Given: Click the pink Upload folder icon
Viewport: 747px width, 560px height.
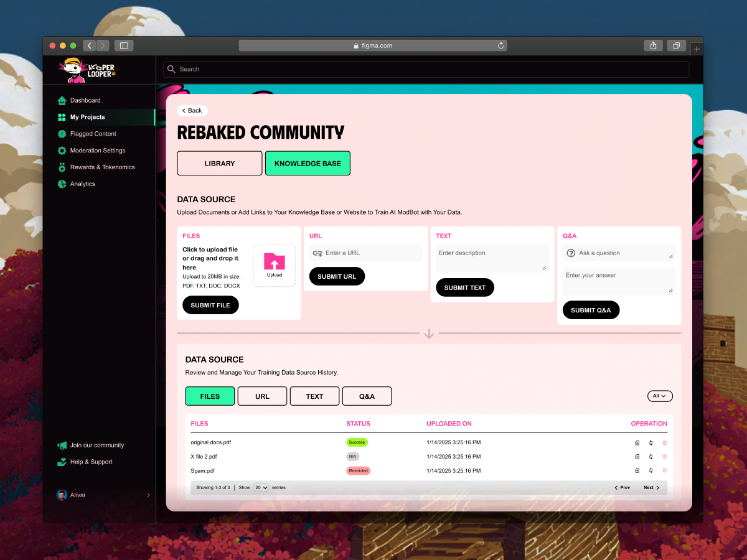Looking at the screenshot, I should [275, 261].
